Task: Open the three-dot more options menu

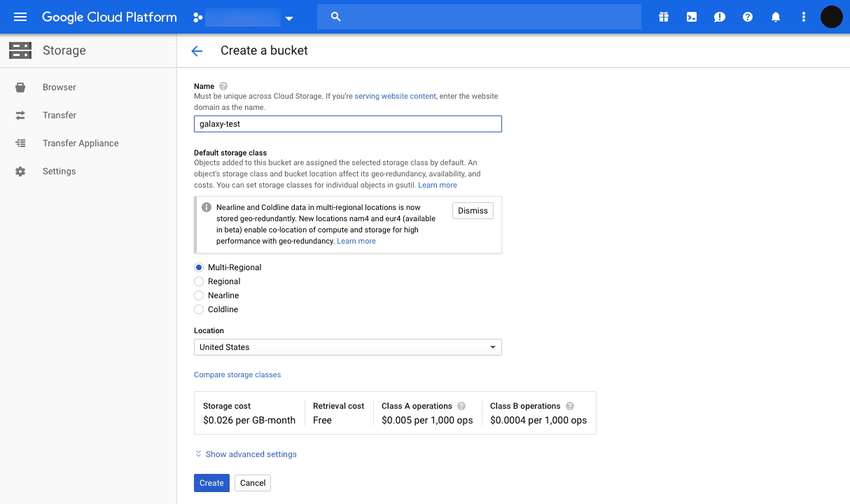Action: (x=804, y=17)
